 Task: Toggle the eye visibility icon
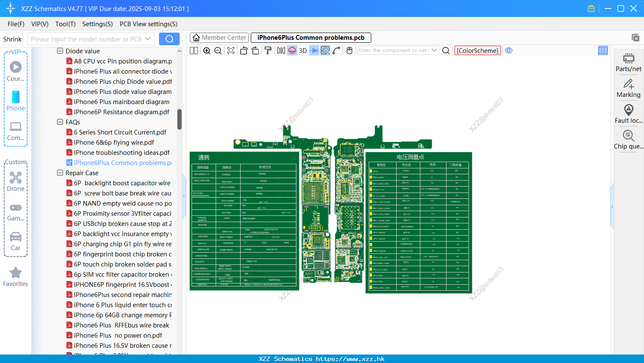(509, 50)
